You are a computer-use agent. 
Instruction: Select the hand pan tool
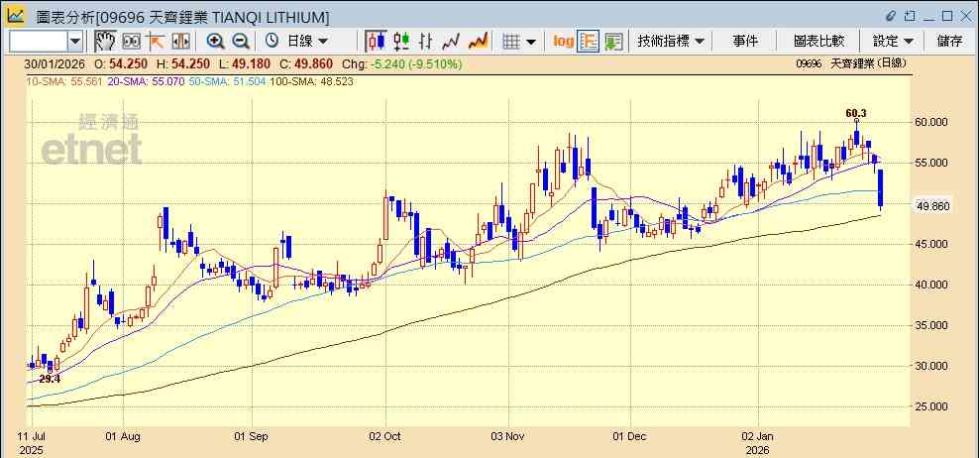[x=105, y=42]
